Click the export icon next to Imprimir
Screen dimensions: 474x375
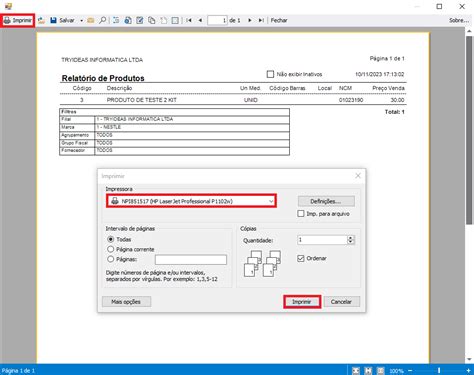[x=41, y=20]
